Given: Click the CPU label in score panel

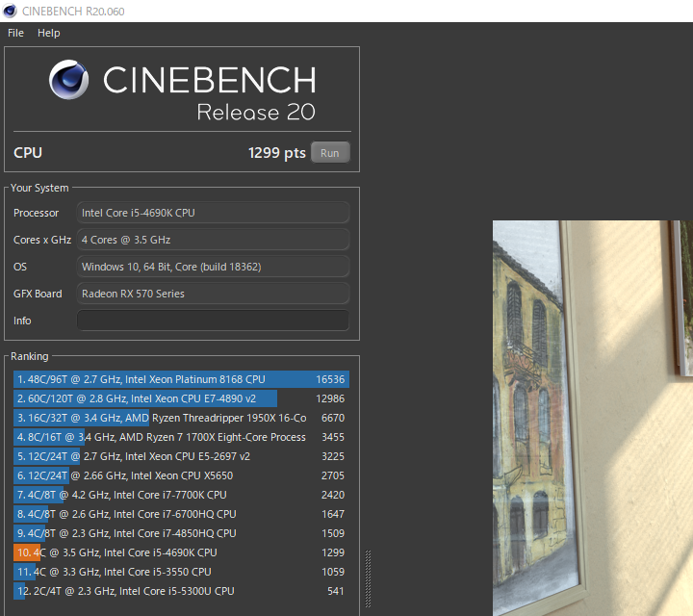Looking at the screenshot, I should tap(28, 153).
